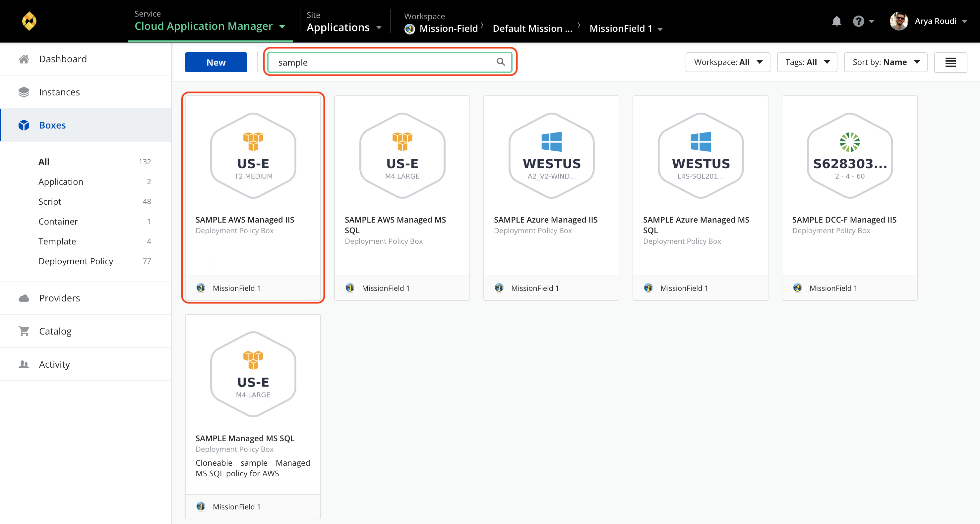Click globe icon in SAMPLE Azure Managed MS SQL footer
This screenshot has width=980, height=524.
point(648,288)
